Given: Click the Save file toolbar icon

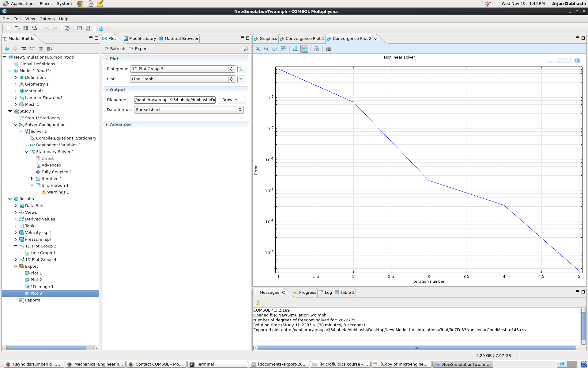Looking at the screenshot, I should [26, 28].
